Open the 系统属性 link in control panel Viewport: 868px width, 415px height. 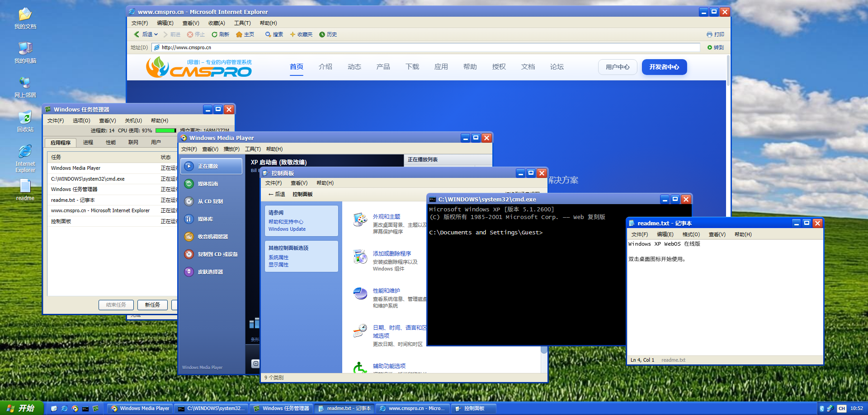coord(278,257)
